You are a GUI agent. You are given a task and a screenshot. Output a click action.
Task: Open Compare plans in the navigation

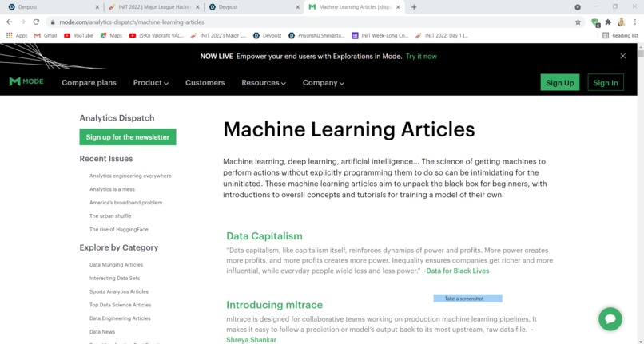click(89, 82)
